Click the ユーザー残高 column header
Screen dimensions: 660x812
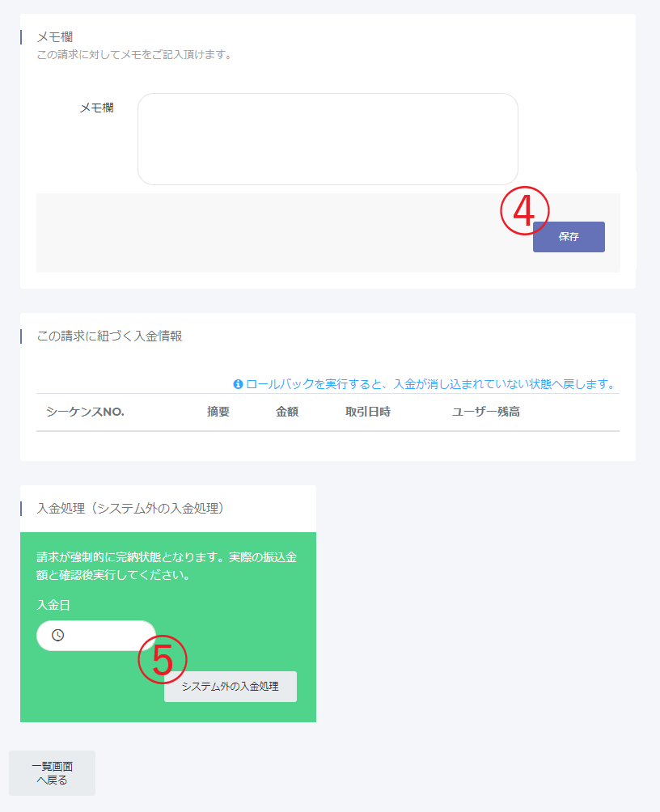[x=485, y=412]
